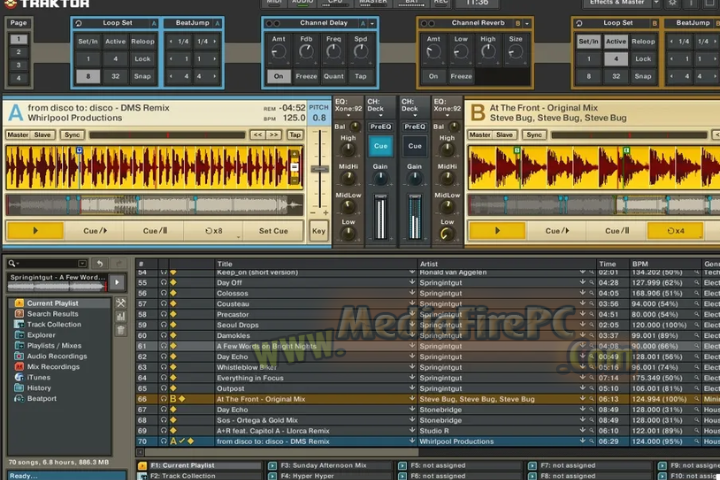The image size is (720, 480).
Task: Click the diamond icon on Colossos row
Action: tap(173, 293)
